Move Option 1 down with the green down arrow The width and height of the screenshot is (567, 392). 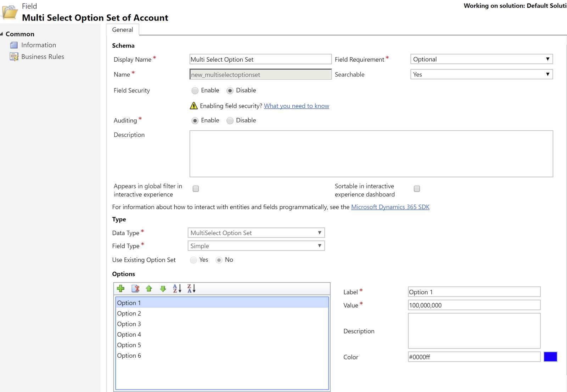pyautogui.click(x=163, y=289)
